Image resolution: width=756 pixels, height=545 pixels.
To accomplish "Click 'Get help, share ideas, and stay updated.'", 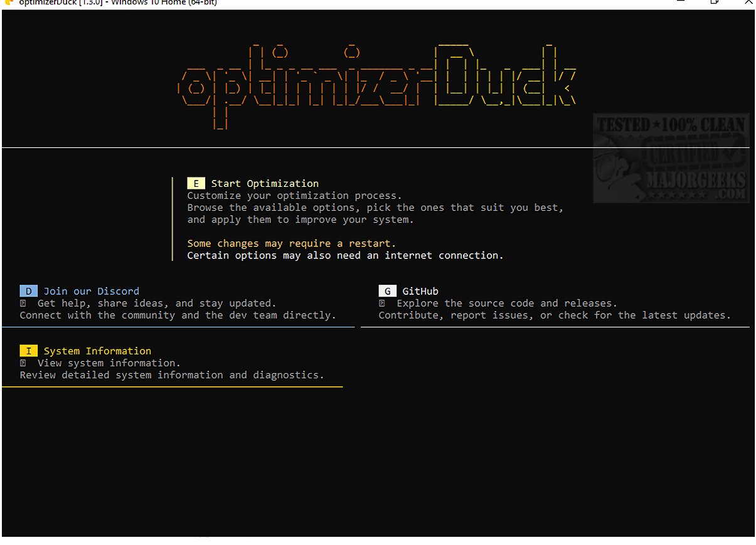I will [x=157, y=303].
